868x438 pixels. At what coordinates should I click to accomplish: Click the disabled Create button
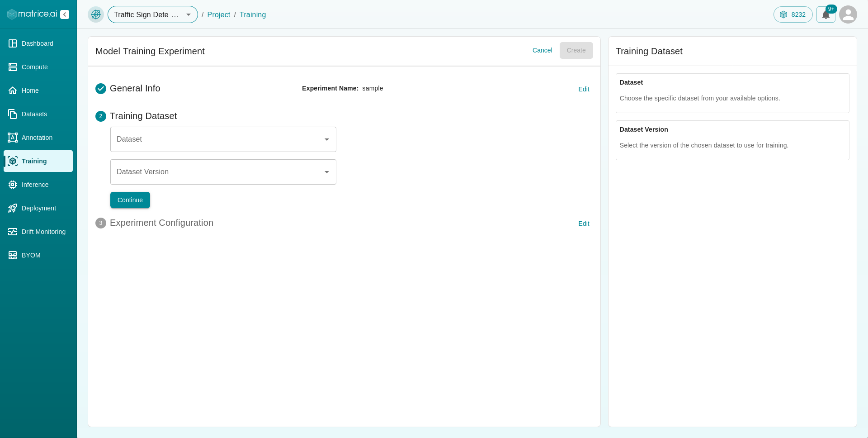tap(576, 50)
